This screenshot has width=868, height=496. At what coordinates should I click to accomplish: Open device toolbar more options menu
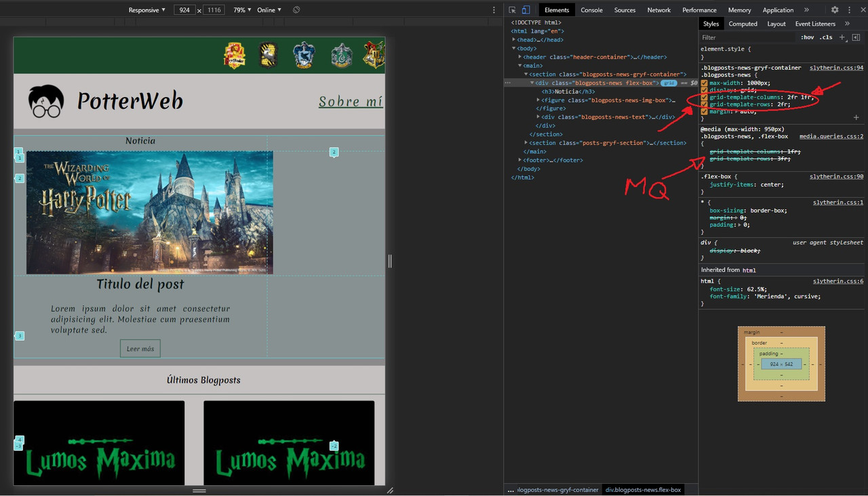click(494, 10)
